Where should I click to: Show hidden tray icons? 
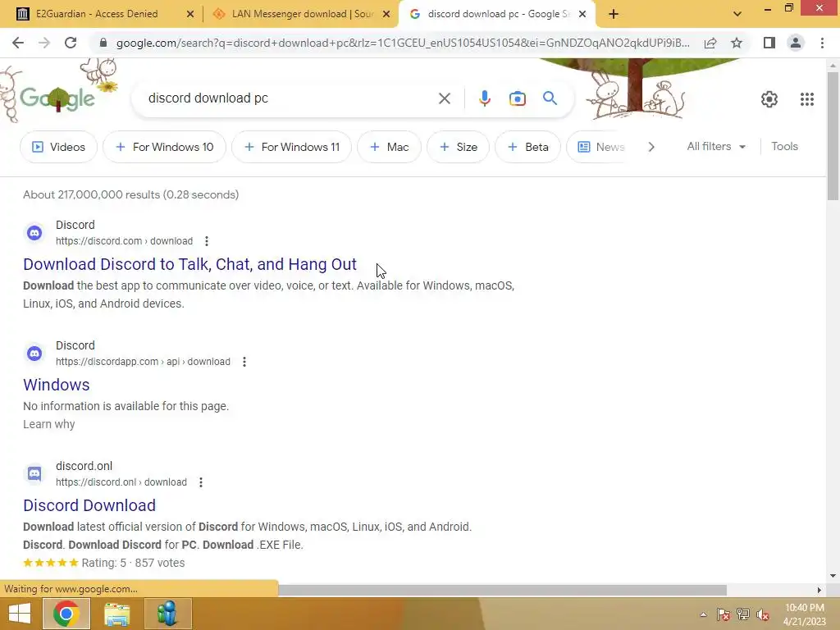pos(703,614)
